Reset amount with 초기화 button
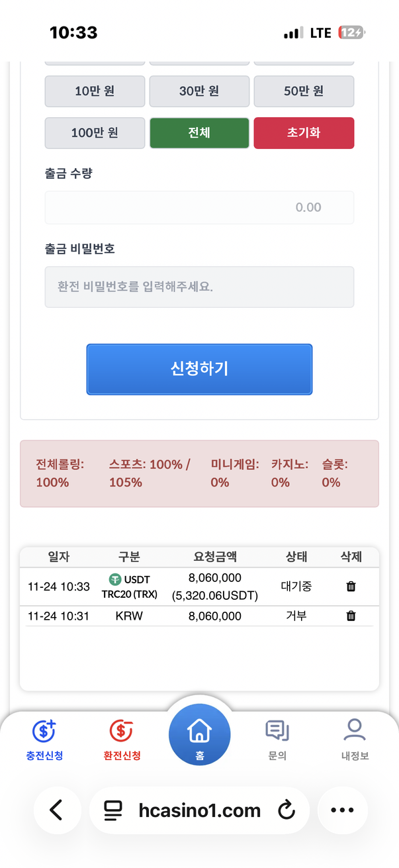 [x=304, y=133]
